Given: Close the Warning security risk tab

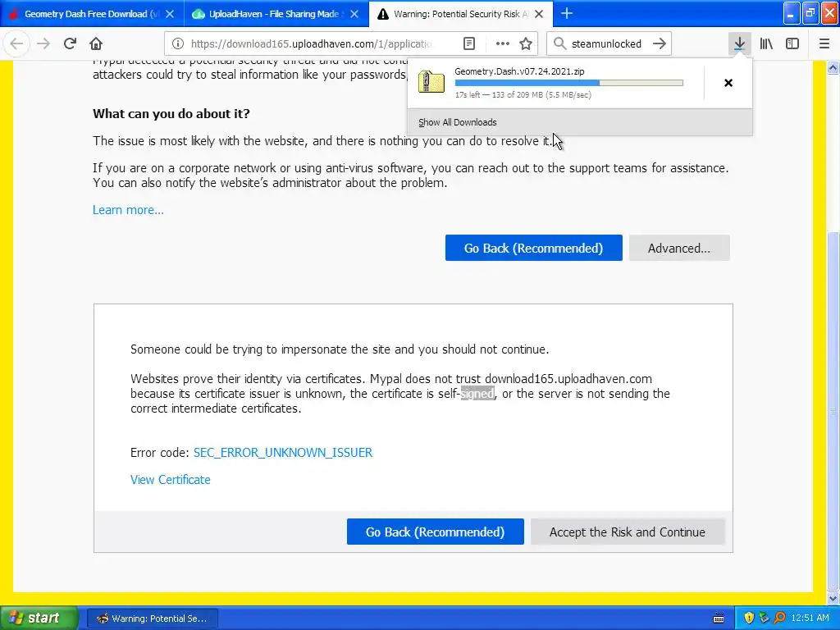Looking at the screenshot, I should pyautogui.click(x=539, y=14).
